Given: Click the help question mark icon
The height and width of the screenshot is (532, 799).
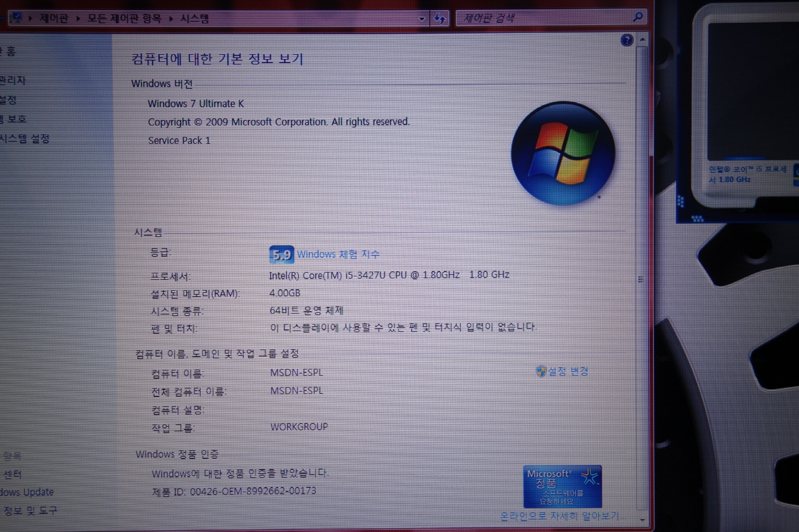Looking at the screenshot, I should (627, 40).
